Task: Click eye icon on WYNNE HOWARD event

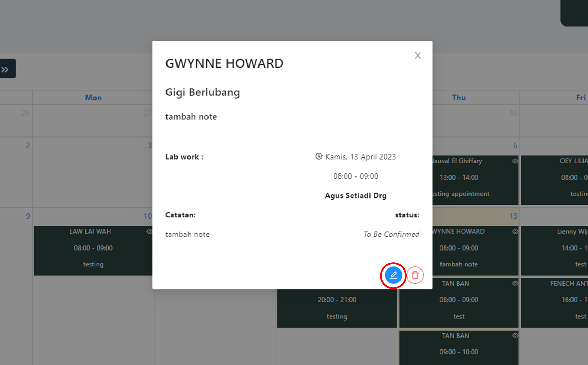Action: coord(515,232)
